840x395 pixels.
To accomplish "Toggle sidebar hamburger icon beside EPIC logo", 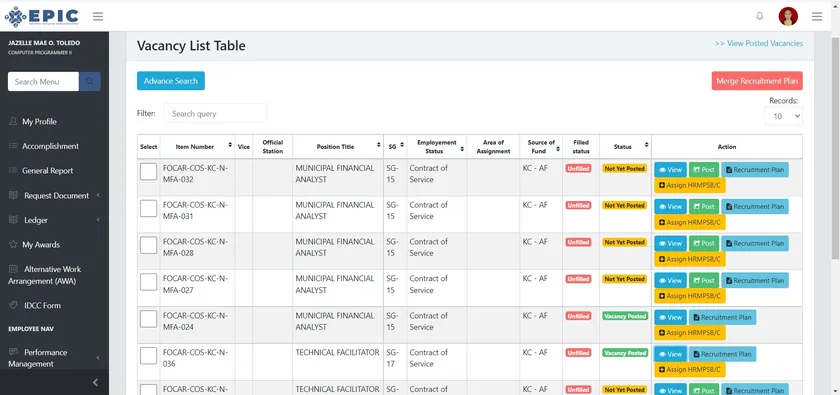I will [98, 17].
